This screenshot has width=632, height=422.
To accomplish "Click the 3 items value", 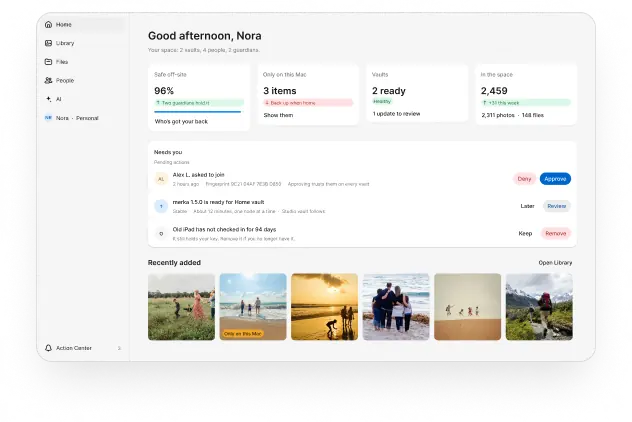I will click(280, 91).
